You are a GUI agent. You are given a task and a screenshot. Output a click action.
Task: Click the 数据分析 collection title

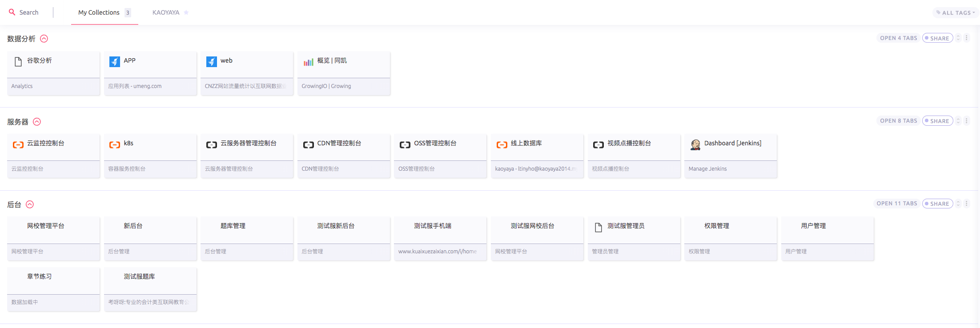click(21, 39)
